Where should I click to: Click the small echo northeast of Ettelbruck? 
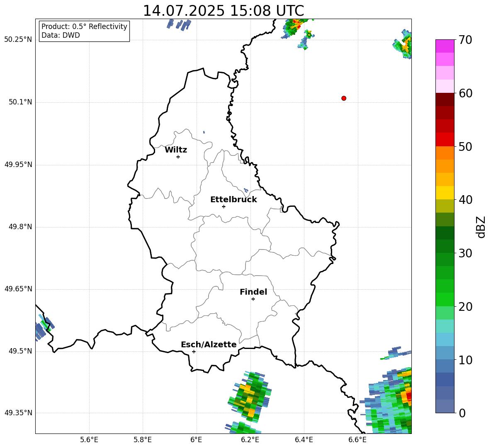246,190
